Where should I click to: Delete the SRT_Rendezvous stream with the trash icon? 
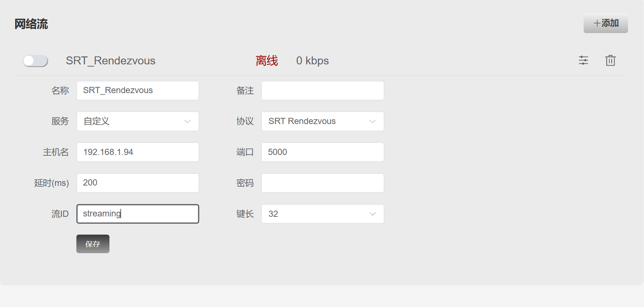click(610, 60)
